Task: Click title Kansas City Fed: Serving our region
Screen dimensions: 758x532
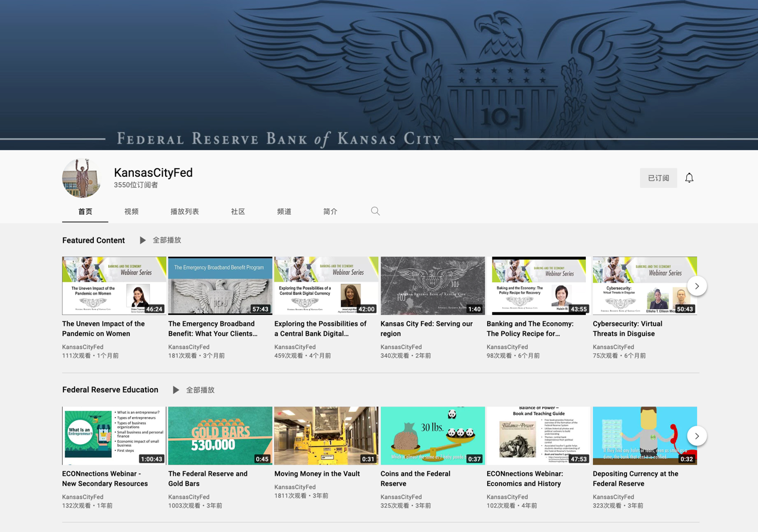Action: (426, 329)
